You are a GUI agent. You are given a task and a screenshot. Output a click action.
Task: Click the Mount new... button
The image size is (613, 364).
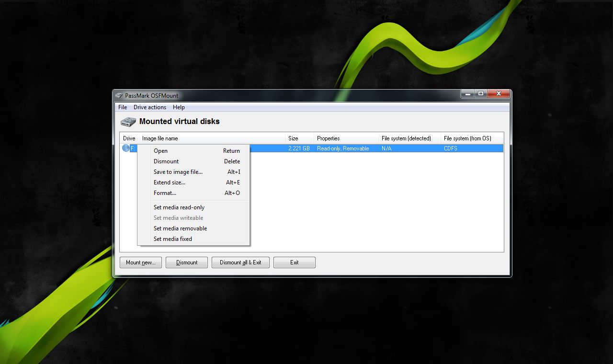pyautogui.click(x=141, y=262)
